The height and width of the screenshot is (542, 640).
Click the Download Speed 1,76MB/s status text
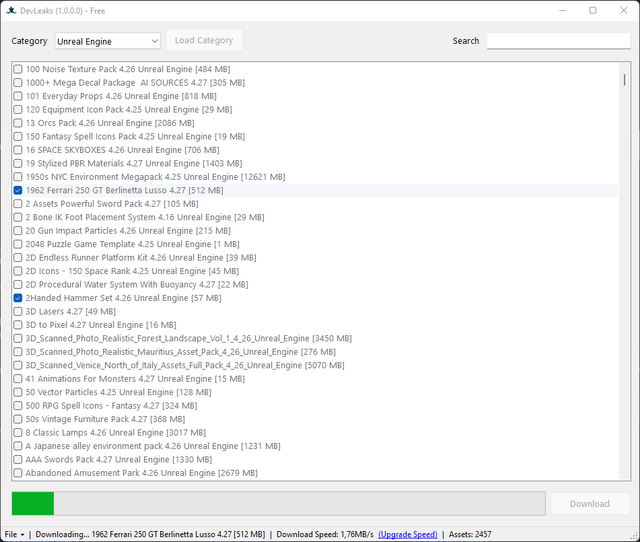point(325,534)
